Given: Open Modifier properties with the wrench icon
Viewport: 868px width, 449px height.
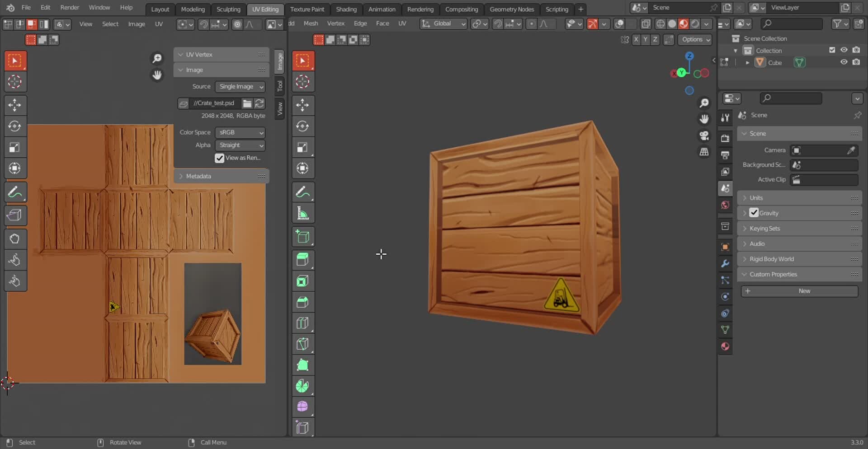Looking at the screenshot, I should [x=725, y=263].
